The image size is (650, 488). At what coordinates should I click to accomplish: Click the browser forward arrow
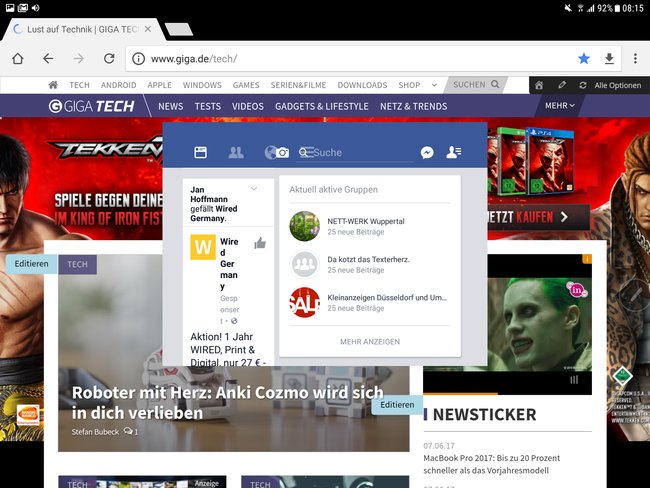[x=78, y=59]
